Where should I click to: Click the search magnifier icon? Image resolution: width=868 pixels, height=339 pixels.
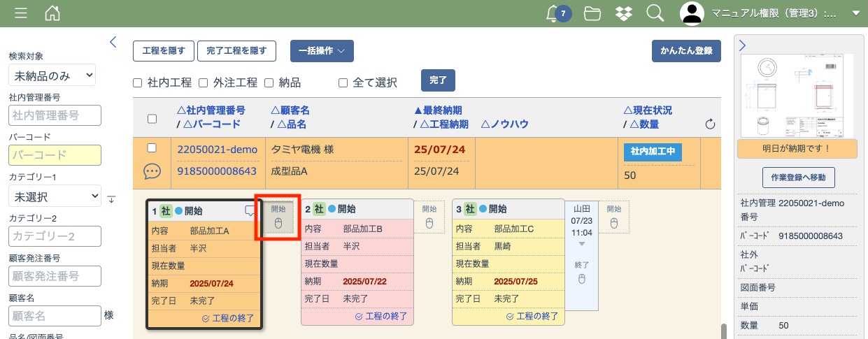click(655, 13)
